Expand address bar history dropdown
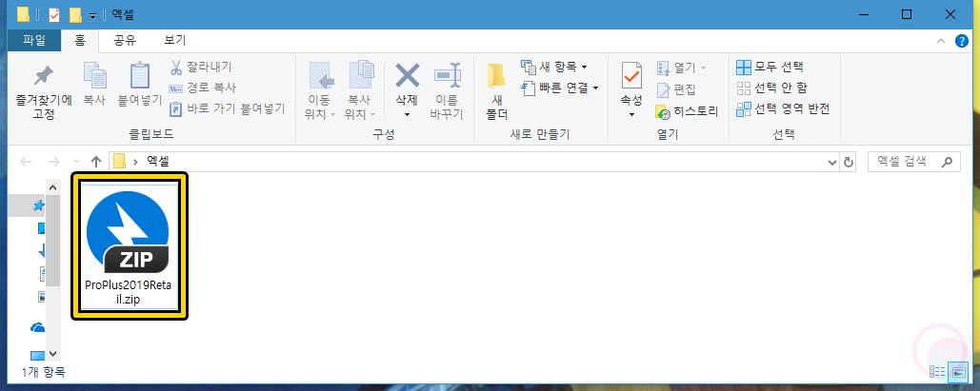Image resolution: width=980 pixels, height=391 pixels. pyautogui.click(x=831, y=163)
